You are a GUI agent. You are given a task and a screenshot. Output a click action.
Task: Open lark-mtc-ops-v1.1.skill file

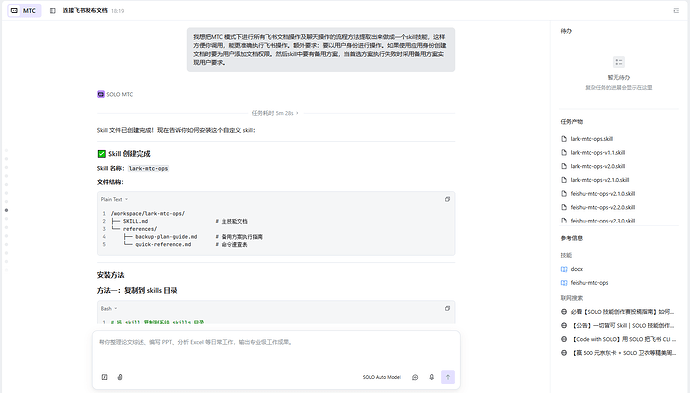tap(598, 152)
